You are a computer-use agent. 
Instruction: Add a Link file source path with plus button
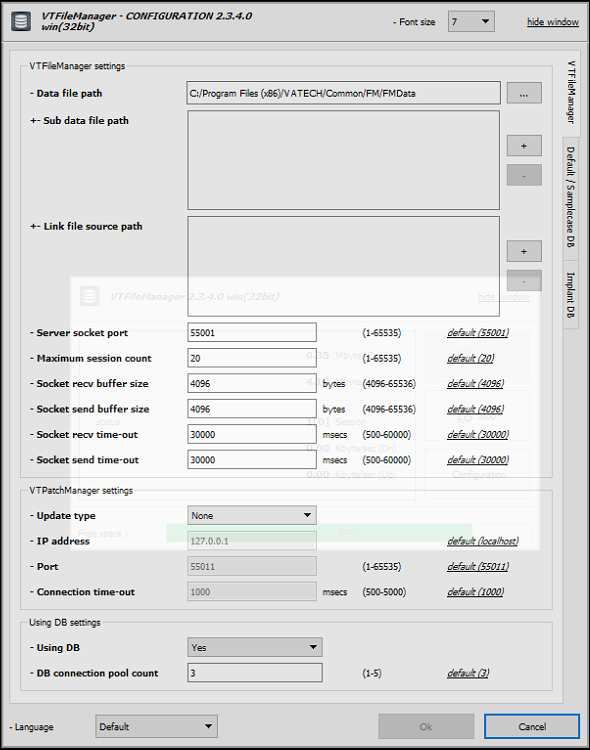[524, 251]
